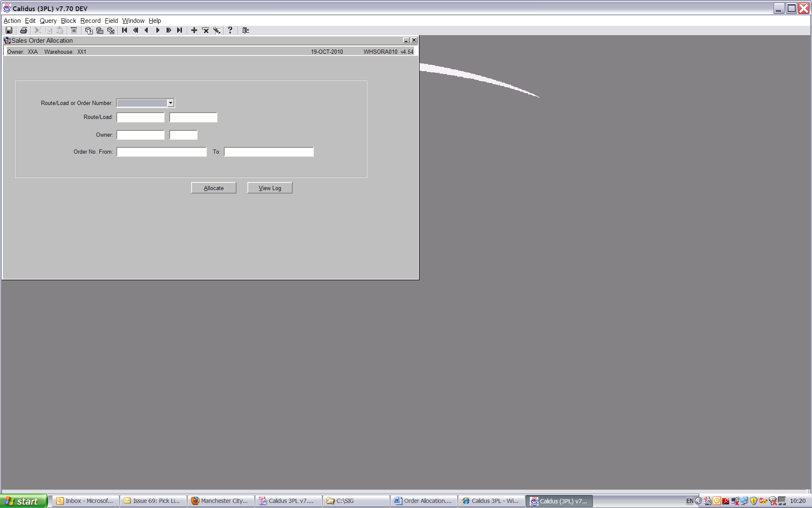This screenshot has height=508, width=812.
Task: Click the Execute Query database icon
Action: [x=99, y=30]
